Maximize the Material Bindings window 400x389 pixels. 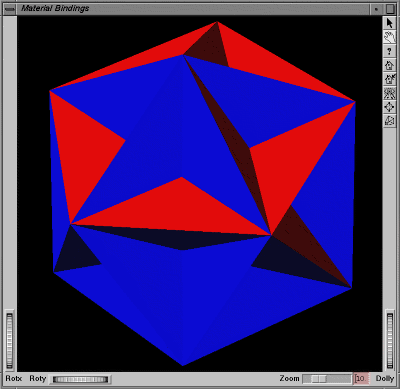[390, 9]
